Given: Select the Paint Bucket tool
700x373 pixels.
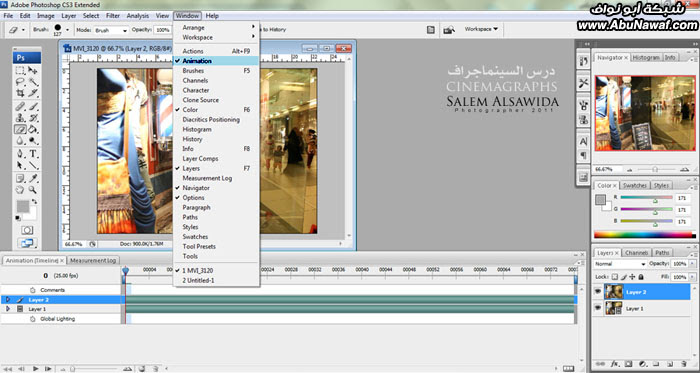Looking at the screenshot, I should (x=33, y=129).
